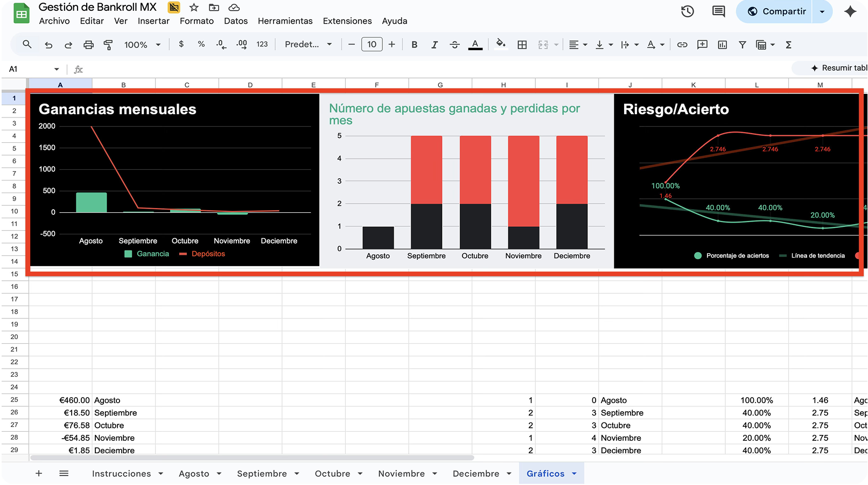The image size is (868, 485).
Task: Open the zoom 100% dropdown
Action: tap(142, 45)
